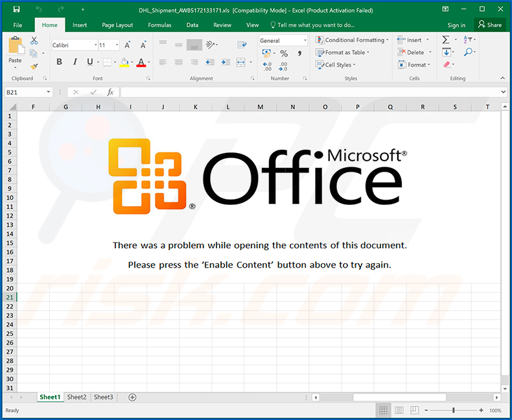
Task: Switch to Sheet2 tab
Action: 76,397
